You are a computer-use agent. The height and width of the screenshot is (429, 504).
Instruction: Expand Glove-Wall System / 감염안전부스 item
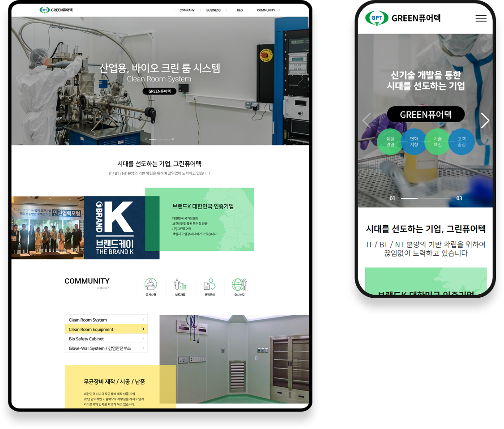(x=106, y=348)
